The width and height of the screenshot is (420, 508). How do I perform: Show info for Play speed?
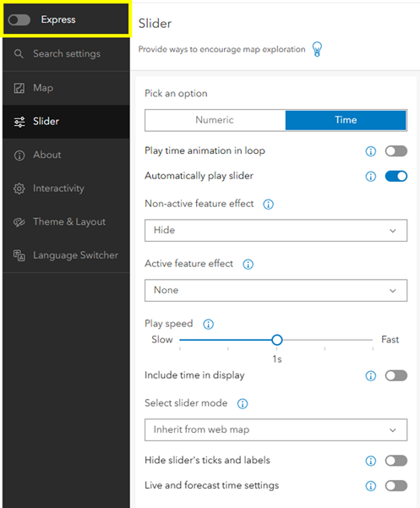point(208,325)
